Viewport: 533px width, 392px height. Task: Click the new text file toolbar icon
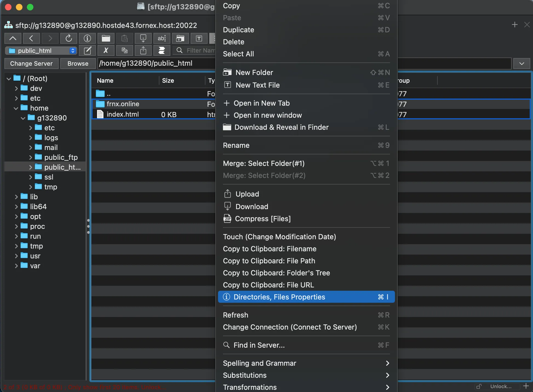click(199, 38)
